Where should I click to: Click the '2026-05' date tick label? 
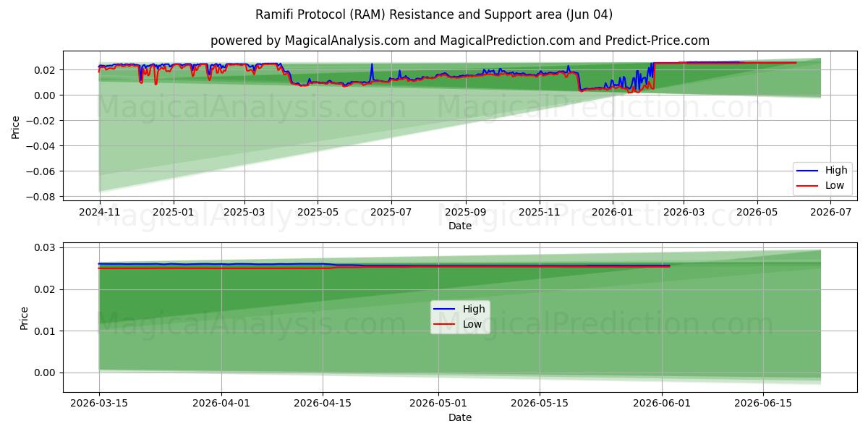coord(757,212)
